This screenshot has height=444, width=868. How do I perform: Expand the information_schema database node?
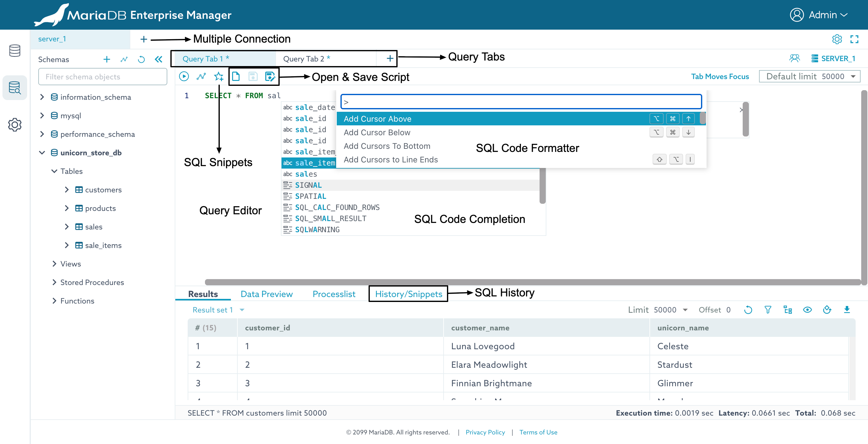click(42, 97)
